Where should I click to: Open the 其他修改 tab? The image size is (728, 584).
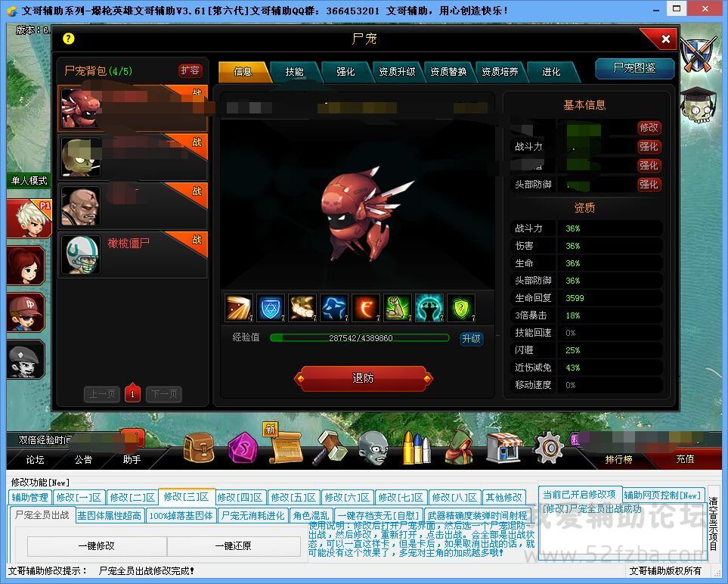(503, 498)
